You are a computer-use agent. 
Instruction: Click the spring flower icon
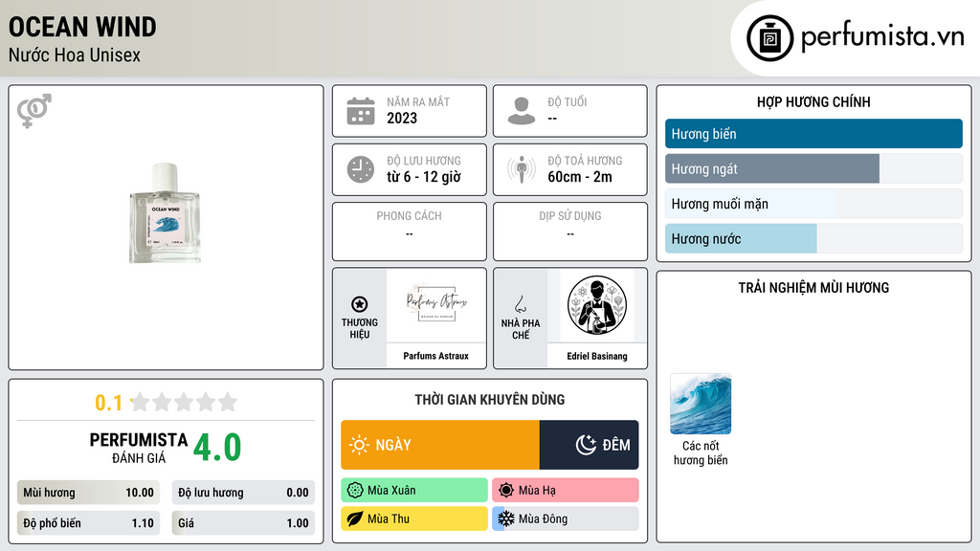coord(355,491)
